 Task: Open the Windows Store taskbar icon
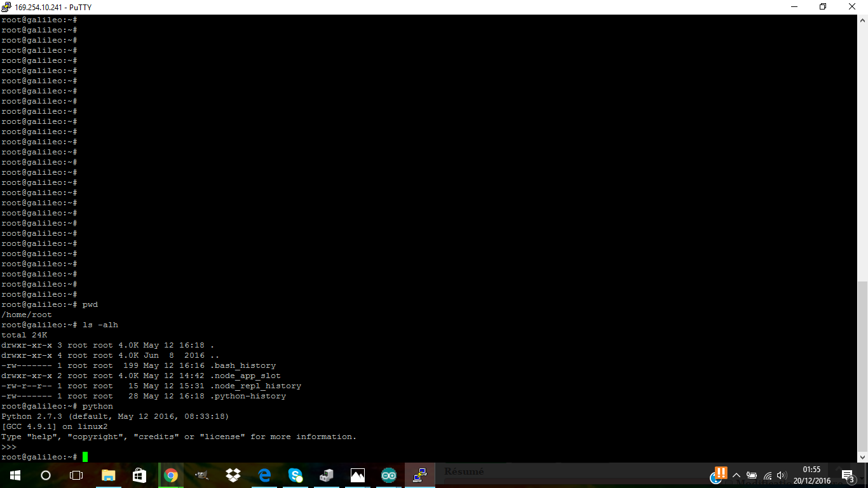[139, 475]
